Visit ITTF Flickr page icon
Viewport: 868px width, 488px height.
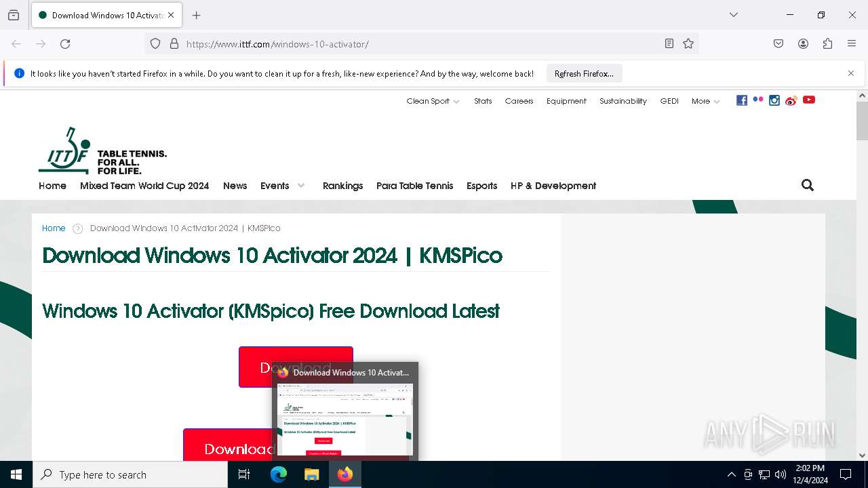point(758,100)
